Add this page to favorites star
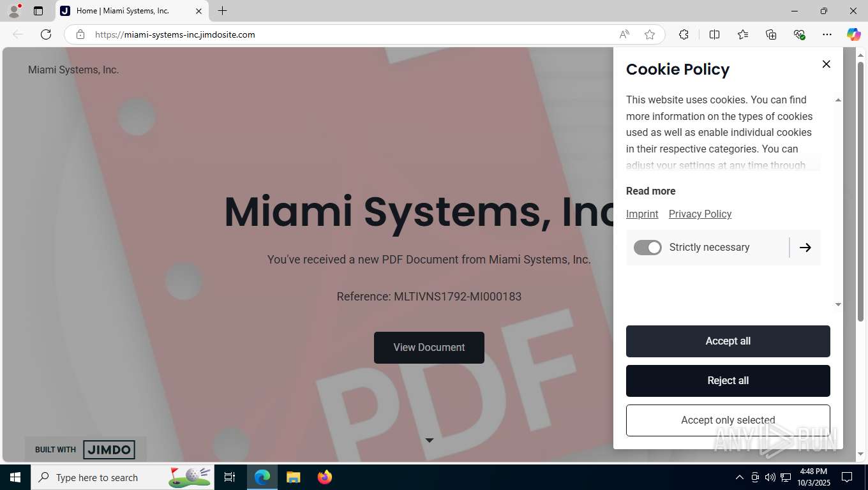The image size is (868, 490). click(x=650, y=34)
